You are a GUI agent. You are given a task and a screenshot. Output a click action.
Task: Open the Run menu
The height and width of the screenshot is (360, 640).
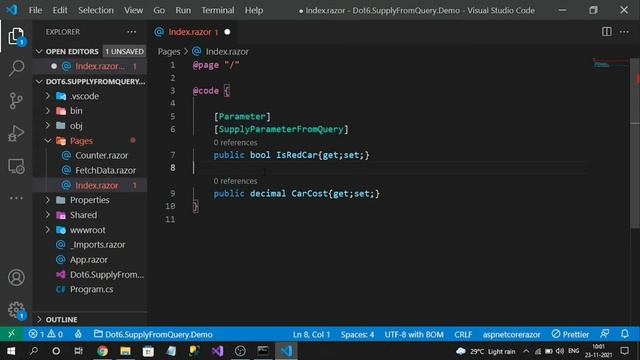point(183,10)
